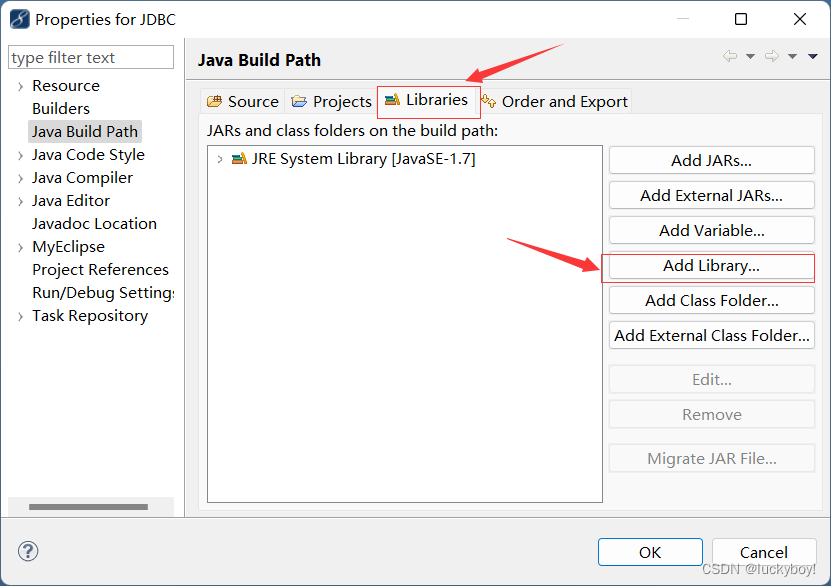Screen dimensions: 831x586
Task: Expand the Java Editor node
Action: click(x=20, y=201)
